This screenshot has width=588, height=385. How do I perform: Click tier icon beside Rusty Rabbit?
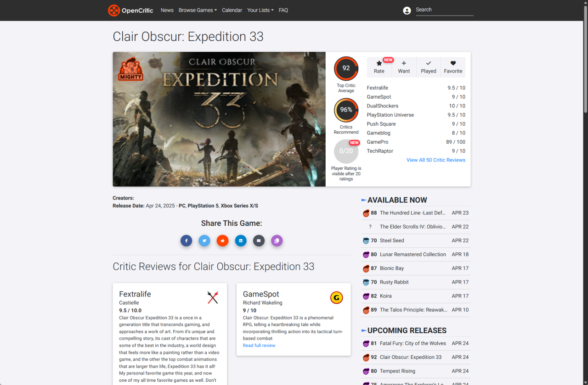[366, 282]
